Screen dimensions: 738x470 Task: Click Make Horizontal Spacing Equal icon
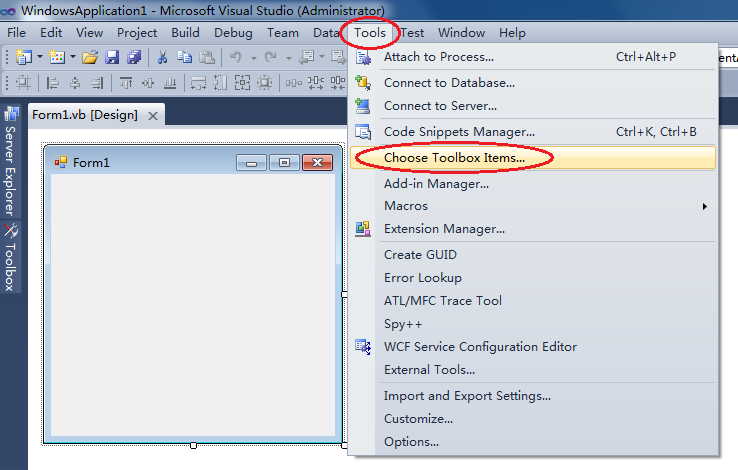[294, 83]
